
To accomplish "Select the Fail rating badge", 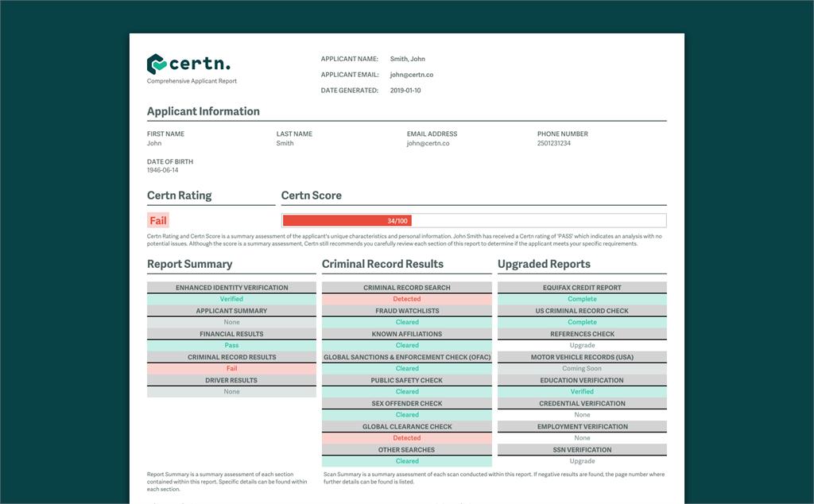I will point(157,220).
